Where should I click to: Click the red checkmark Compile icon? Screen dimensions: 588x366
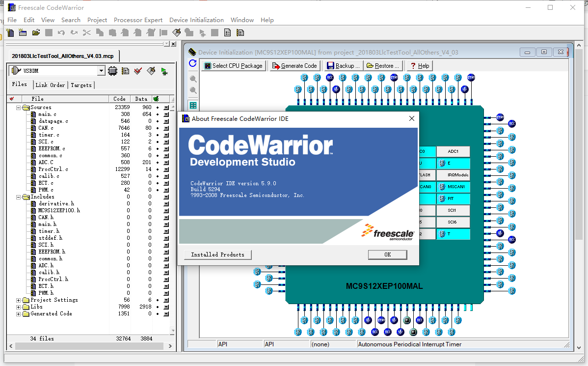(x=137, y=71)
